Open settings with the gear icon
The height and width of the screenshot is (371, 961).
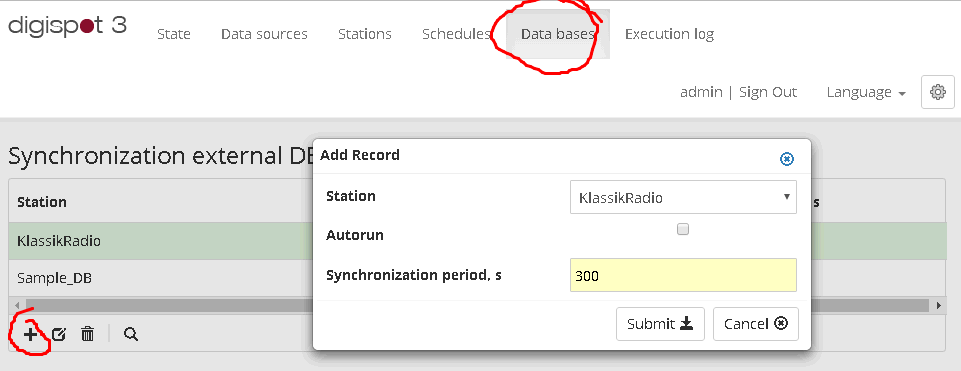[937, 93]
